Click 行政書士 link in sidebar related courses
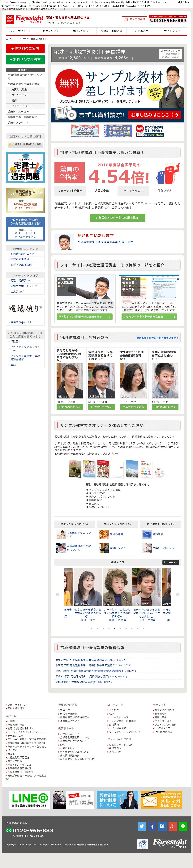This screenshot has height=868, width=193. click(x=15, y=341)
